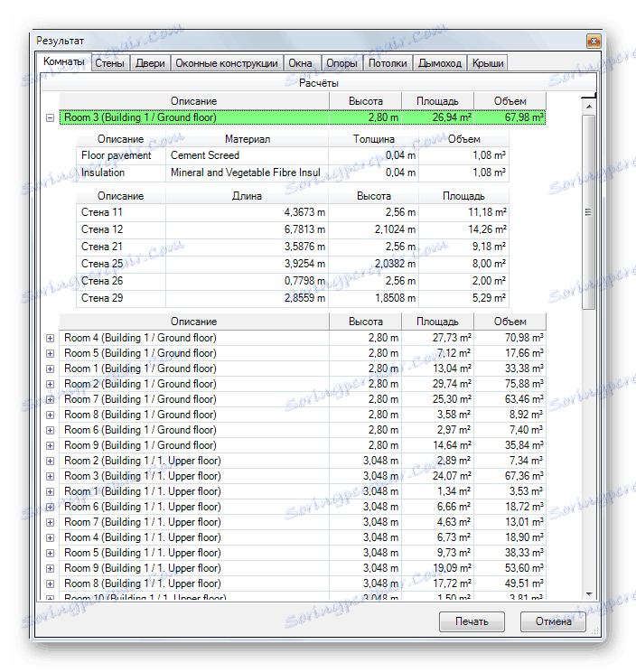636x672 pixels.
Task: Expand Room 5 Upper floor row
Action: 51,554
